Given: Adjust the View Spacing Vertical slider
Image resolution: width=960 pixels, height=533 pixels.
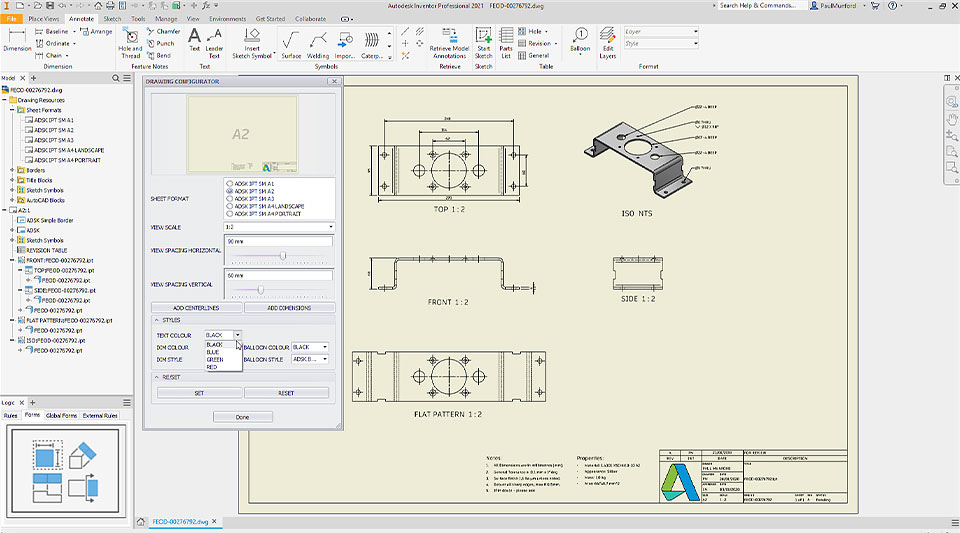Looking at the screenshot, I should click(261, 289).
